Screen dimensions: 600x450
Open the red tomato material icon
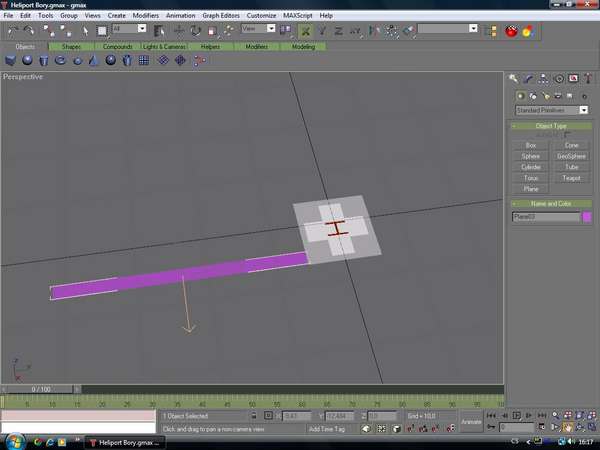[511, 31]
